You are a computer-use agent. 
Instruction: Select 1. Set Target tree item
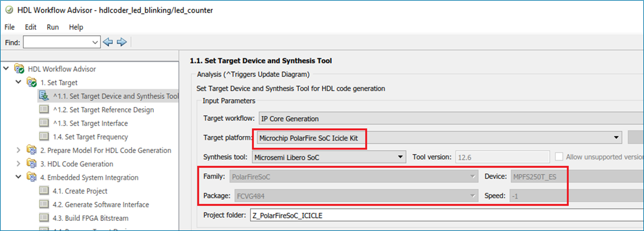pos(58,83)
